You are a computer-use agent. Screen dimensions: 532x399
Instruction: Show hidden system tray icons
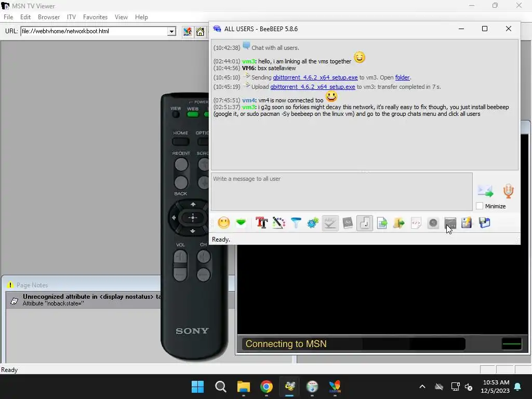tap(422, 387)
